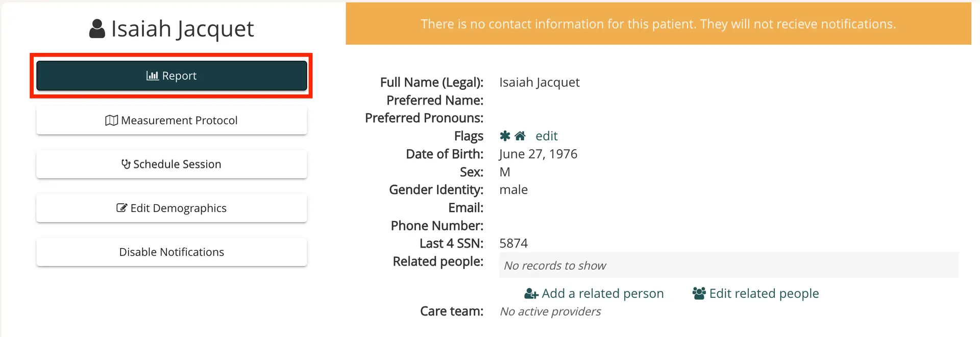Edit the patient's flags
This screenshot has height=337, width=980.
click(x=546, y=136)
